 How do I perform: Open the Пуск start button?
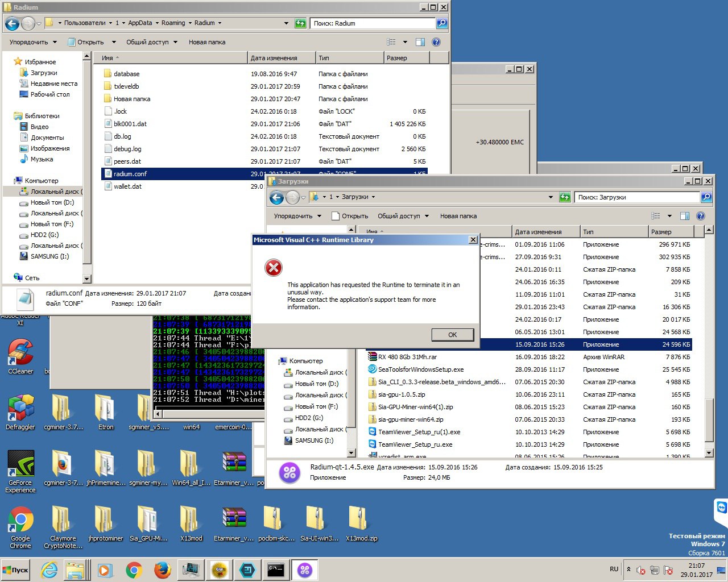(x=16, y=569)
